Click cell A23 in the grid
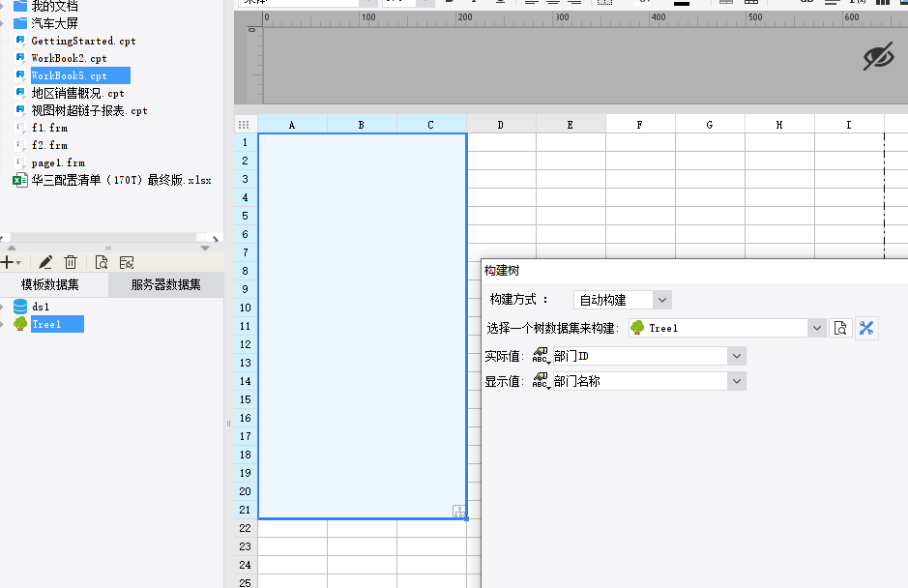 (x=292, y=546)
